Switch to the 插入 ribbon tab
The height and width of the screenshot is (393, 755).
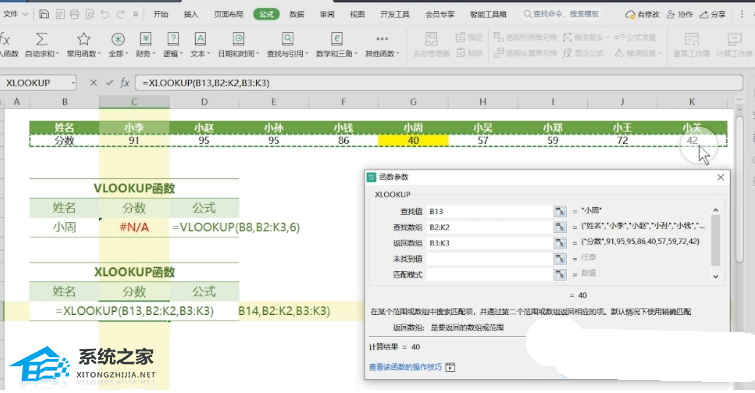191,14
